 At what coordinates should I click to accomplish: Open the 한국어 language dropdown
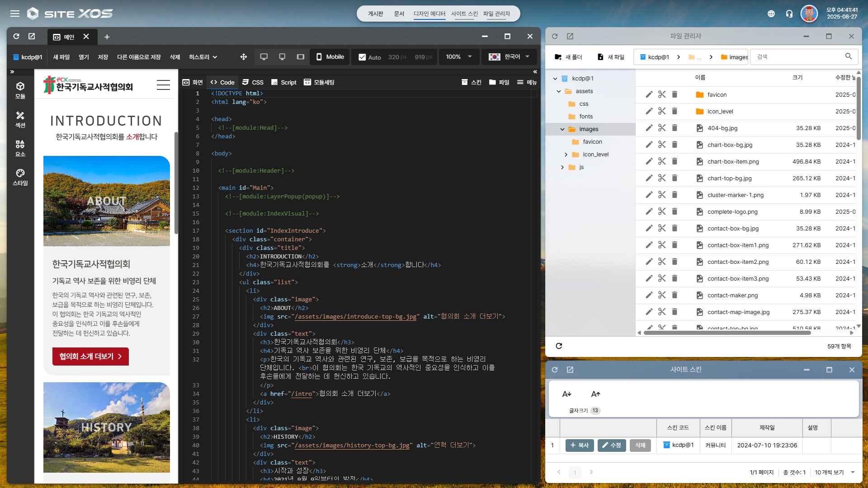tap(509, 56)
